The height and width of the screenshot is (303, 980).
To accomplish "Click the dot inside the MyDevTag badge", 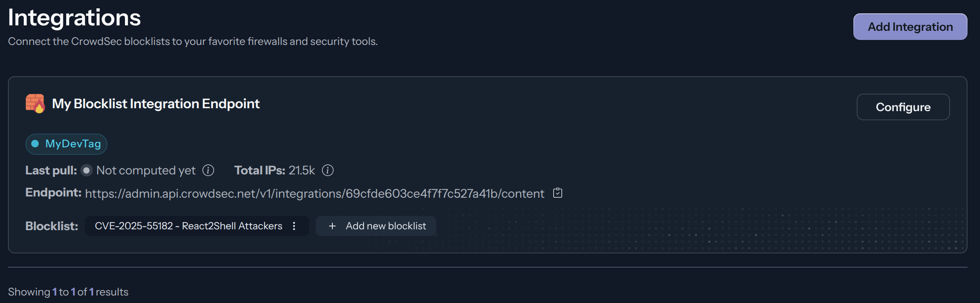I will [x=36, y=144].
